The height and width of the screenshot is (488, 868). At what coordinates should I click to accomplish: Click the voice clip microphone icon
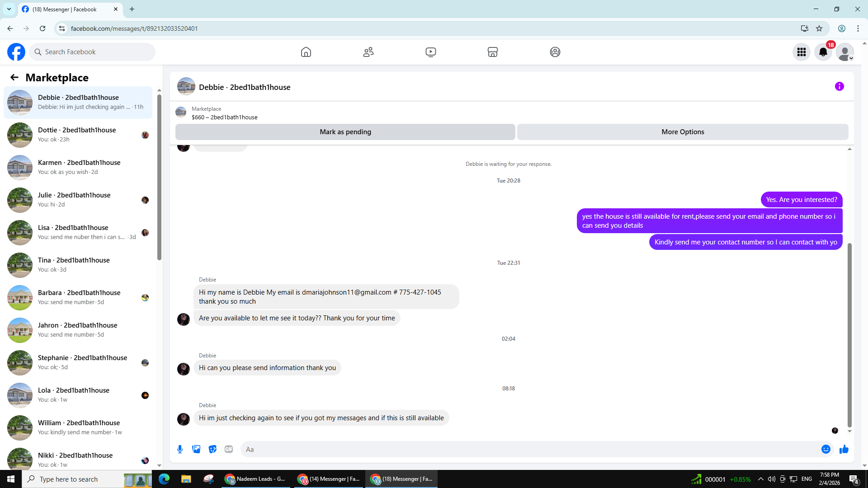180,449
